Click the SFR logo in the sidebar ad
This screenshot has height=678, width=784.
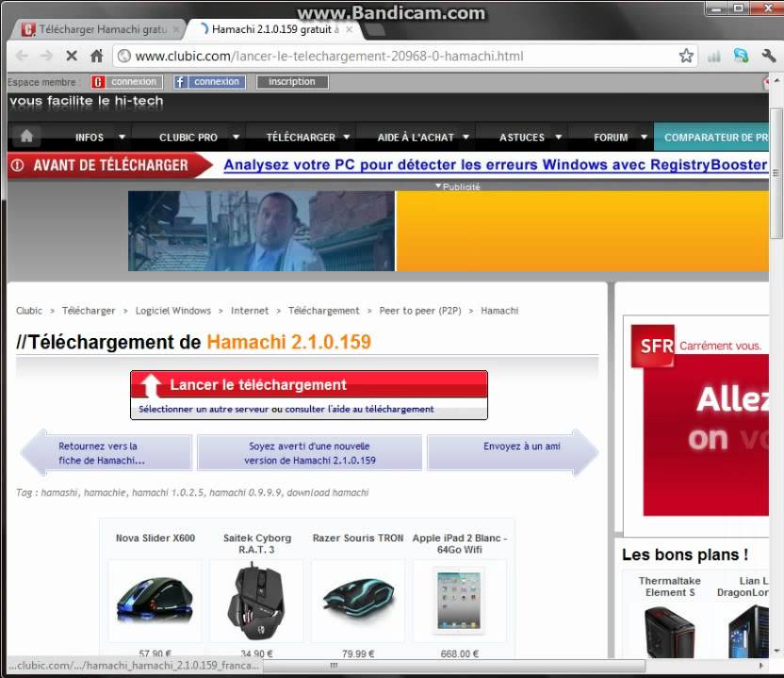coord(652,346)
